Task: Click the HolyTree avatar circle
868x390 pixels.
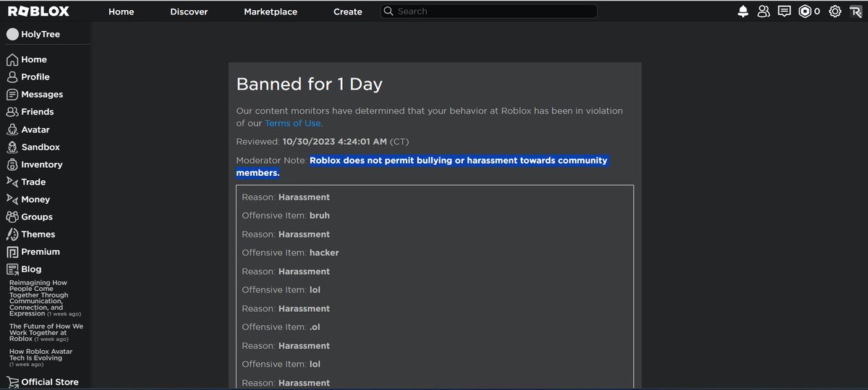Action: pyautogui.click(x=12, y=34)
